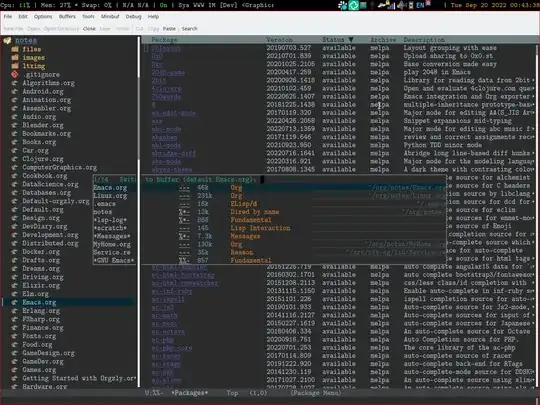
Task: Select .emacs buffer candidate
Action: coord(104,204)
